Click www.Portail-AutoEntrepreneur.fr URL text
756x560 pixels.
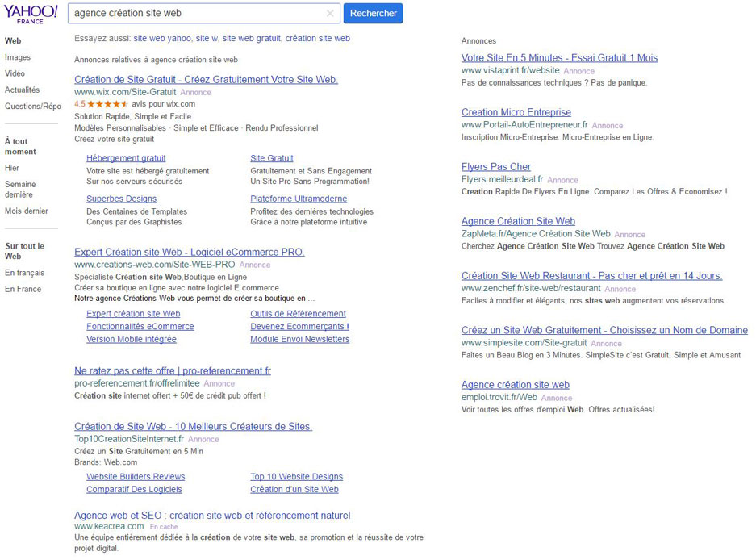coord(524,125)
